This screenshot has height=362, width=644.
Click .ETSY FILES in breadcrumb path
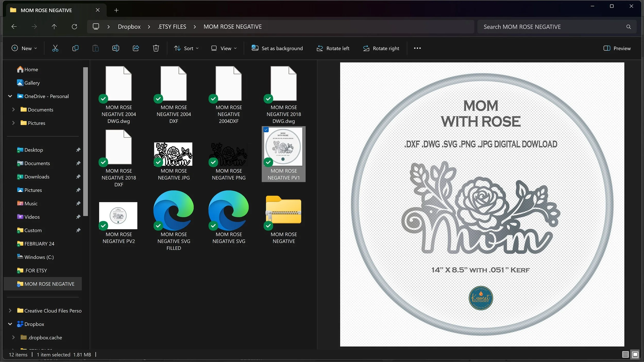point(172,27)
